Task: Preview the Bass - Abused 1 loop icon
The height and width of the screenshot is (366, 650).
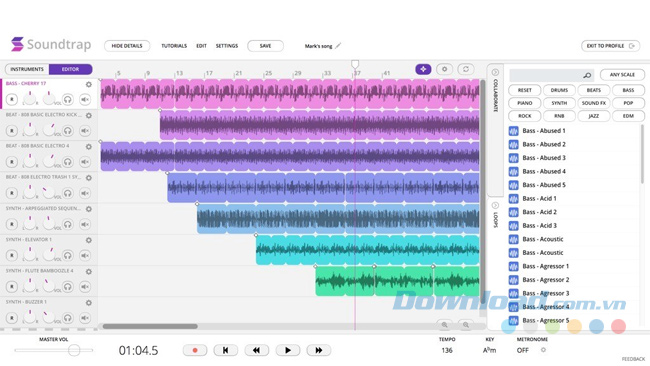Action: [513, 131]
